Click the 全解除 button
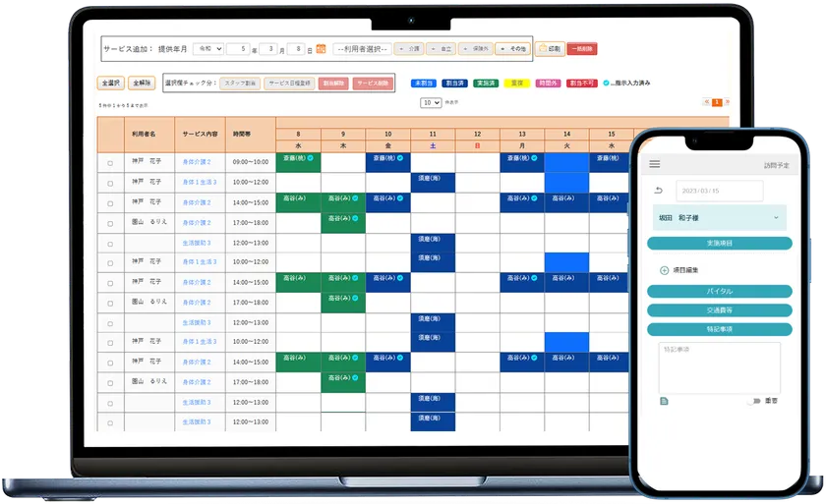 (142, 84)
